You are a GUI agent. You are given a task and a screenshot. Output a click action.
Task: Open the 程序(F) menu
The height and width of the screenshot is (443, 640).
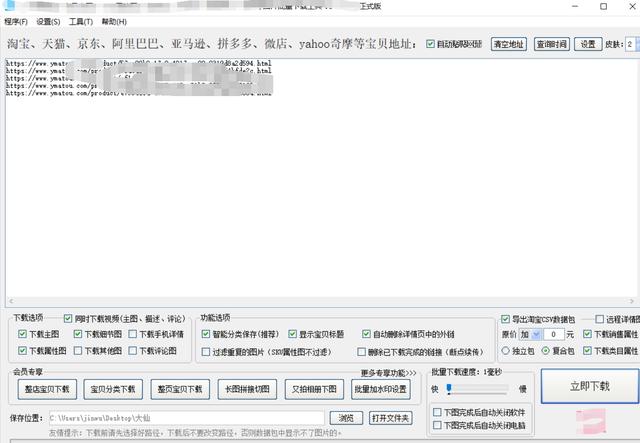16,22
